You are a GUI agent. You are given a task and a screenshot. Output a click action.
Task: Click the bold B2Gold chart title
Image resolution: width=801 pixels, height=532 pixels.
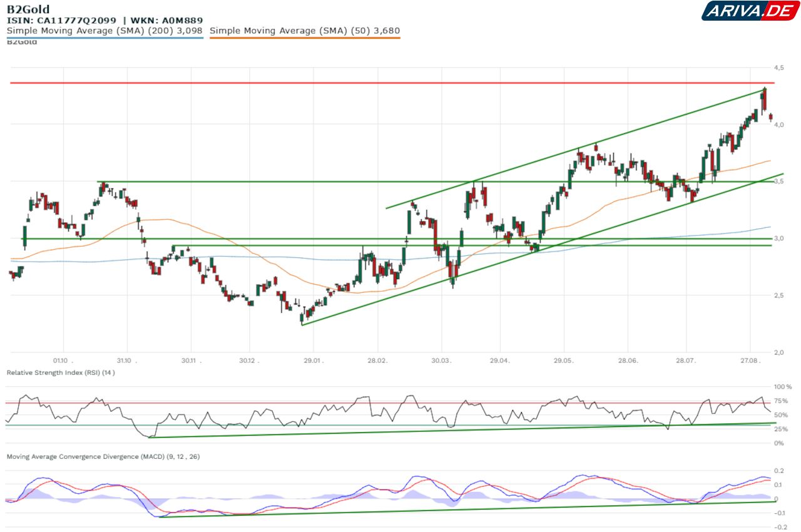pyautogui.click(x=28, y=9)
